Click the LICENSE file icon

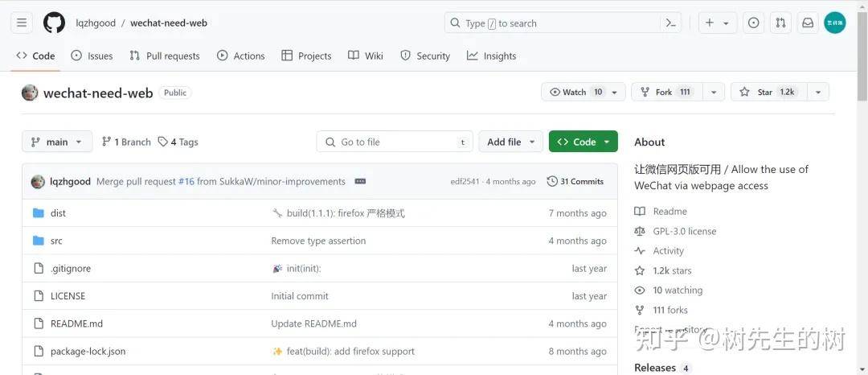click(x=39, y=296)
